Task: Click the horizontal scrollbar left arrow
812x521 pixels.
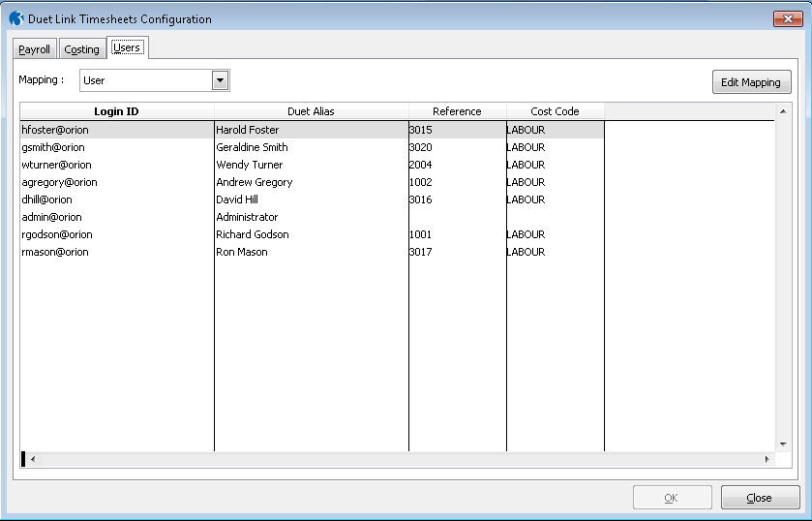Action: (33, 459)
